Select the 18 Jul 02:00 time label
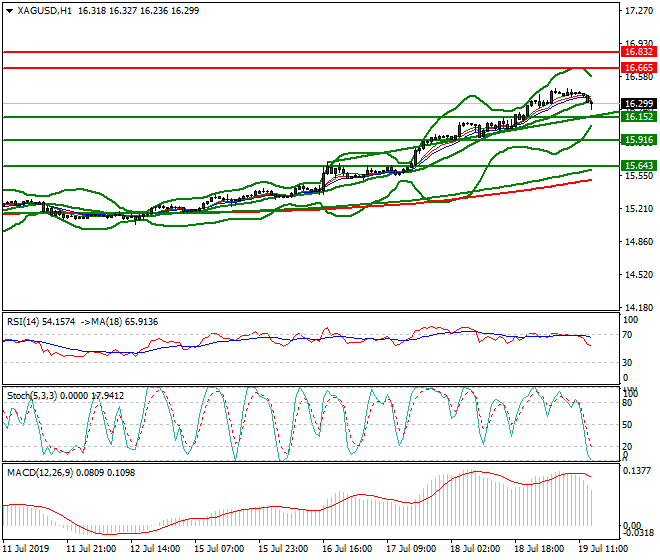 [x=475, y=549]
